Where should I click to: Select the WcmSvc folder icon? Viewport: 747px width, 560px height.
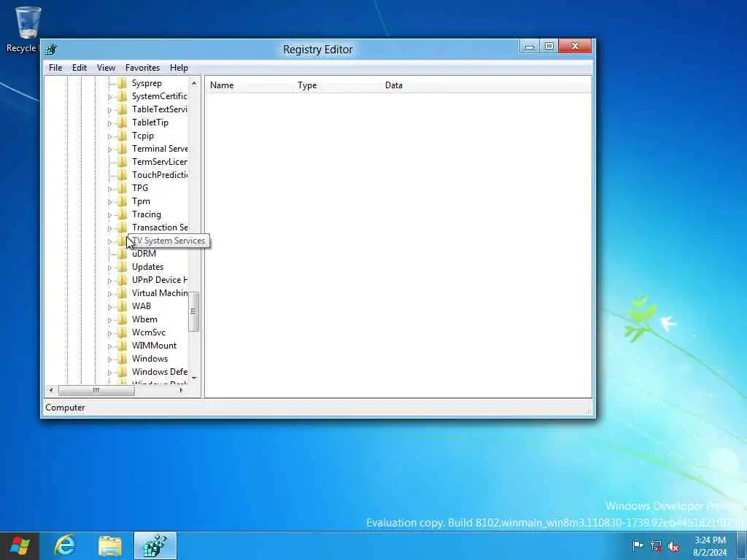pyautogui.click(x=123, y=332)
